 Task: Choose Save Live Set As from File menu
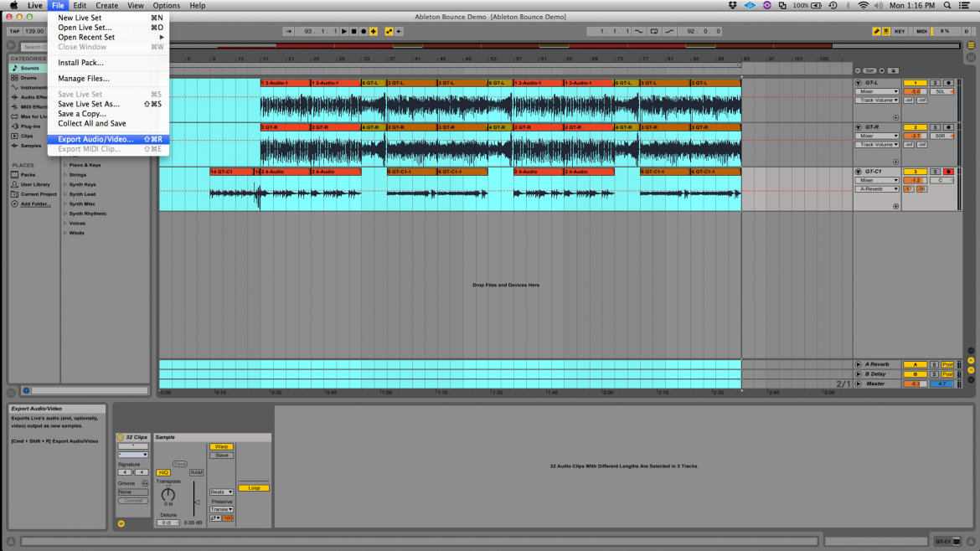[108, 105]
